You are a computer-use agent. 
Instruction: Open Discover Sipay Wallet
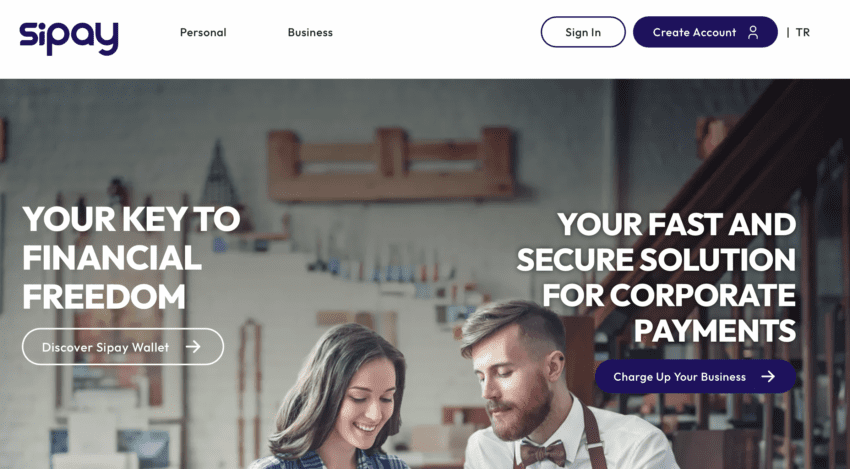click(123, 346)
